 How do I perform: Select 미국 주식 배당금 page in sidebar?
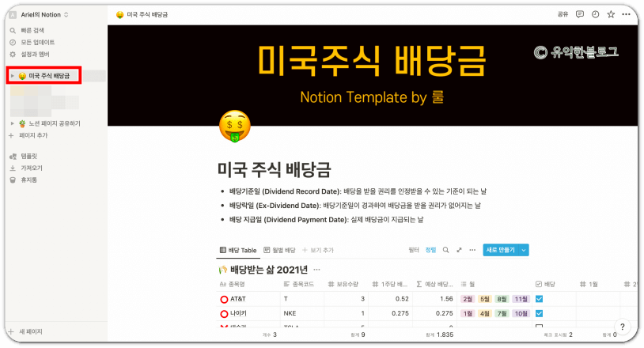[x=49, y=76]
